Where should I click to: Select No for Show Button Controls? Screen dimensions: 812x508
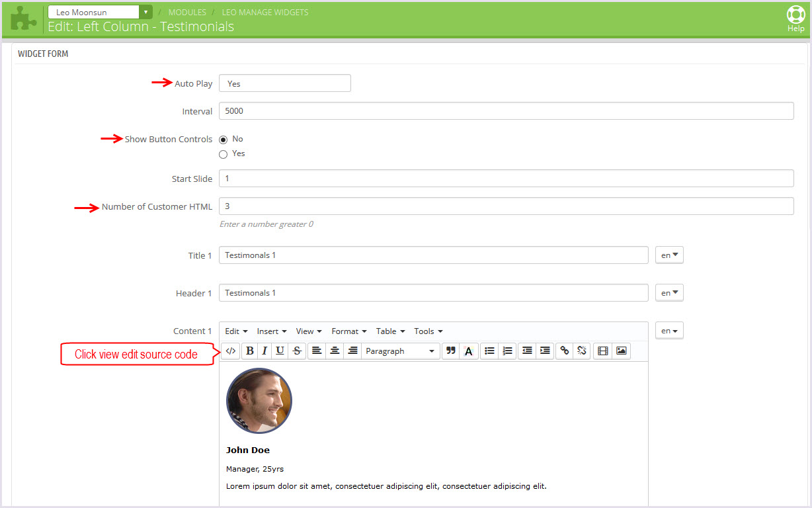coord(223,140)
